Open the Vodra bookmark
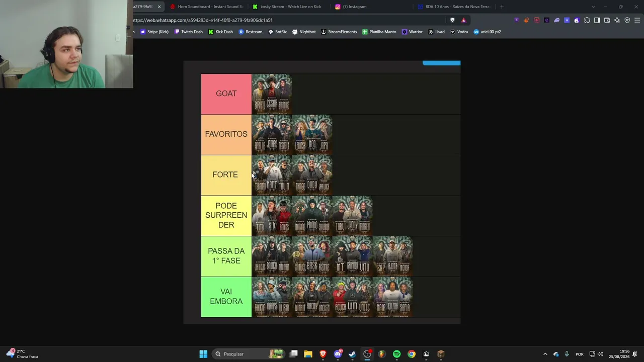Image resolution: width=644 pixels, height=362 pixels. [459, 32]
